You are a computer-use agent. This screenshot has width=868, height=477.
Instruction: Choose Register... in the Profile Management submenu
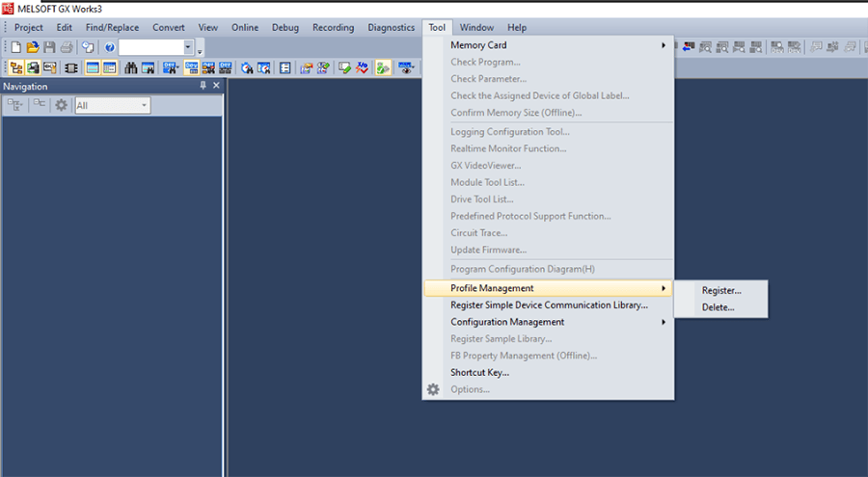[721, 290]
